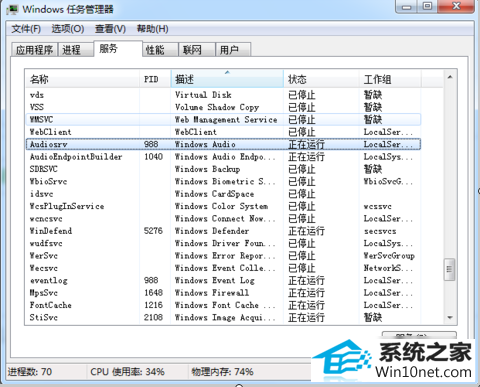Select the WerSvc service row
The height and width of the screenshot is (387, 480).
click(x=223, y=256)
